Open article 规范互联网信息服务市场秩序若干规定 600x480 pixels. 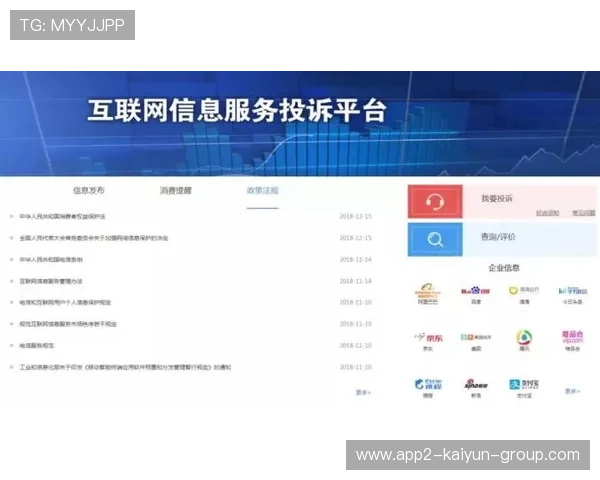point(68,323)
